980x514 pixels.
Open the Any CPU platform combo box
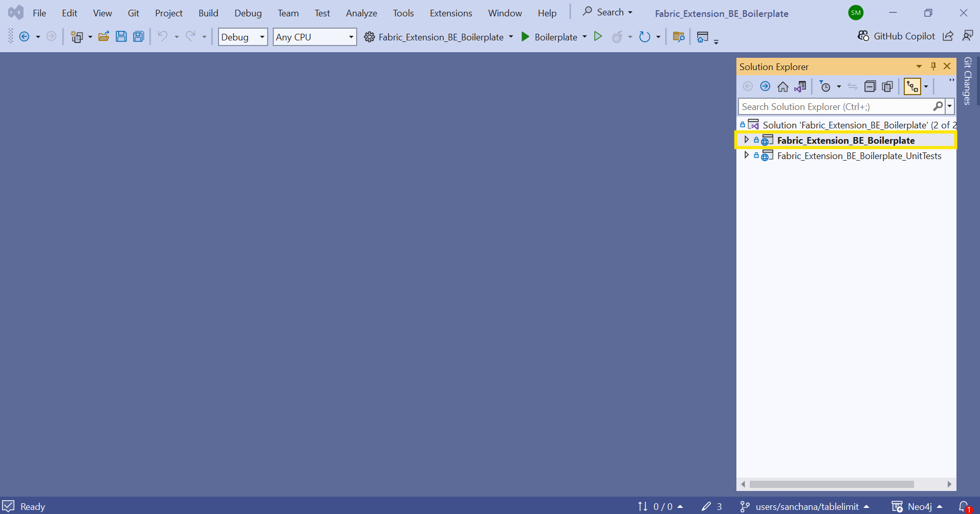[x=315, y=37]
